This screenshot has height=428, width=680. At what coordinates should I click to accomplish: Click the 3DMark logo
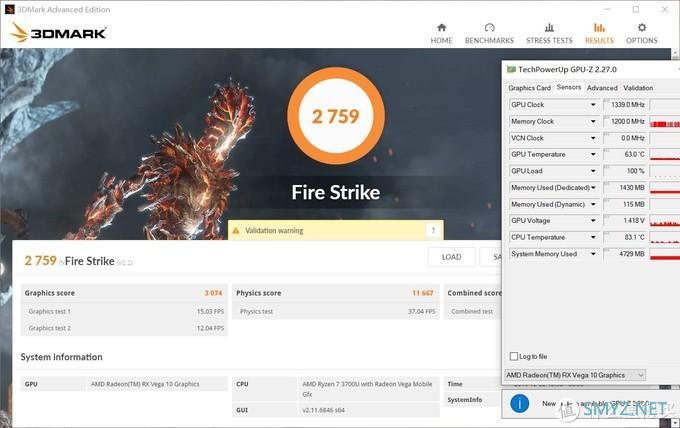(x=58, y=33)
